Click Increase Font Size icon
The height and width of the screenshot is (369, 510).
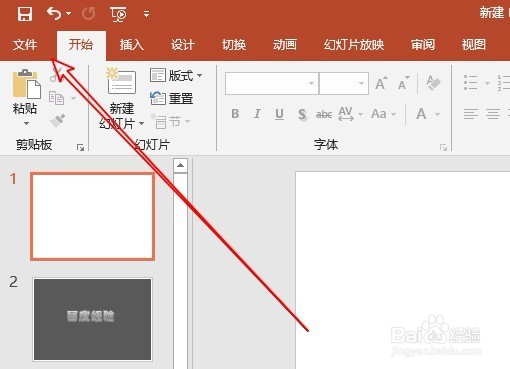381,83
